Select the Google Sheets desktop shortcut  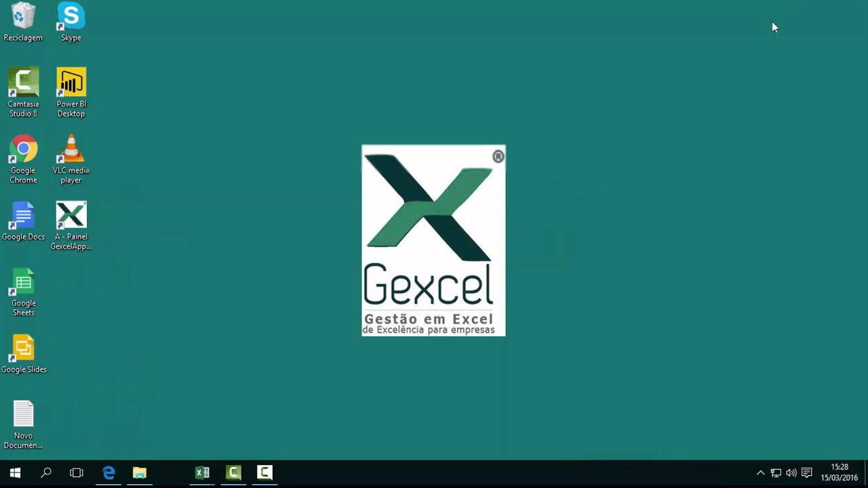coord(23,292)
